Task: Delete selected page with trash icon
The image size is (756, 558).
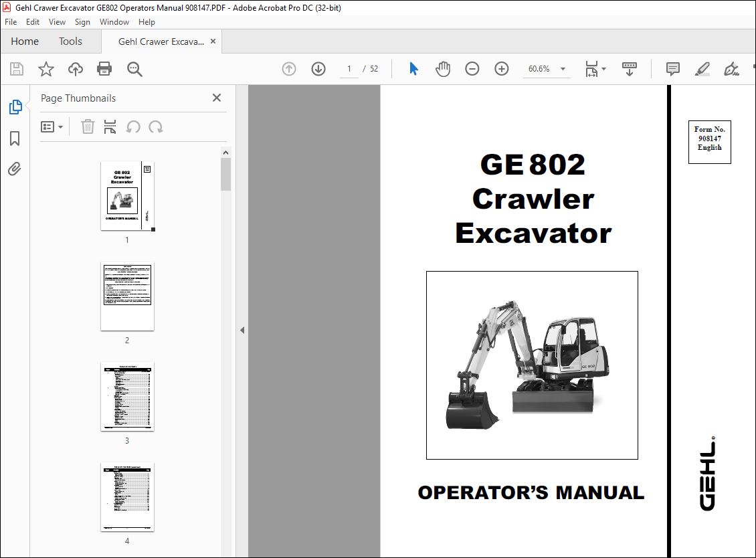Action: (x=88, y=127)
